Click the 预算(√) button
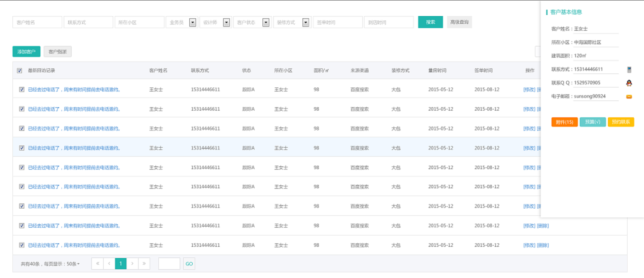 coord(593,122)
